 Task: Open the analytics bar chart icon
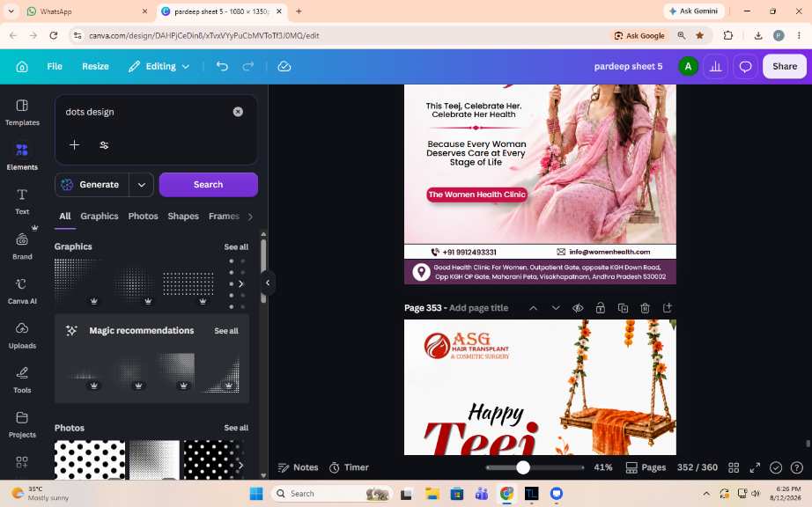click(716, 66)
